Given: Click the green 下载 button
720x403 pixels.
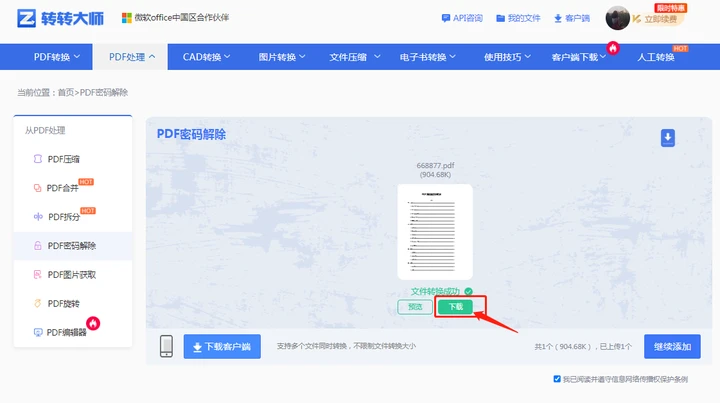Looking at the screenshot, I should pos(456,307).
